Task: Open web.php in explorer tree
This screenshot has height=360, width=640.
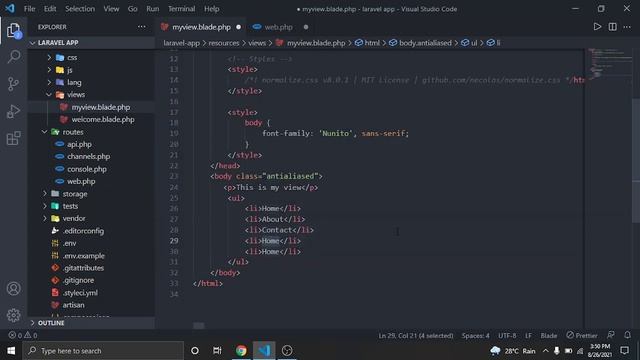Action: (x=91, y=181)
